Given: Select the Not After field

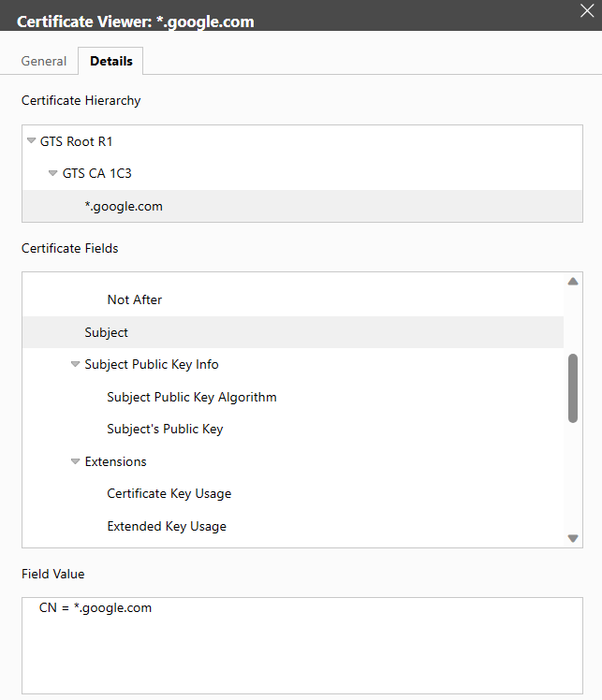Looking at the screenshot, I should [135, 300].
